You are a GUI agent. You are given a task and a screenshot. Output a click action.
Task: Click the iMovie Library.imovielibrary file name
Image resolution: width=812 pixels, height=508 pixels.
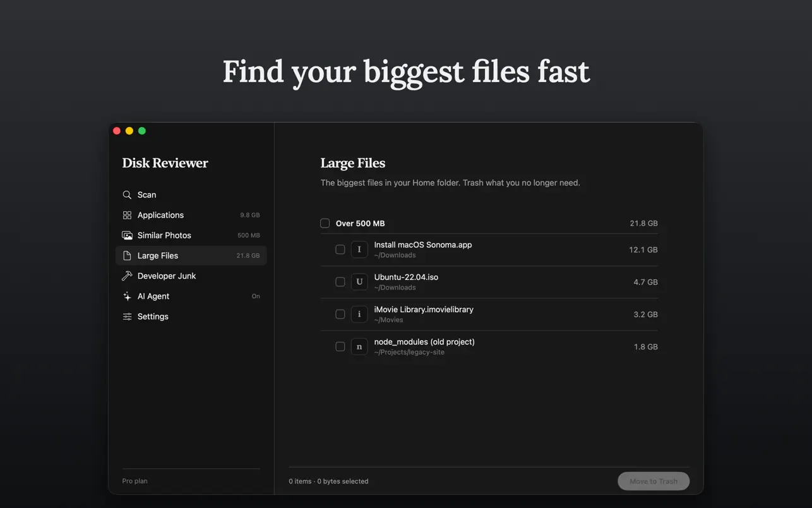click(x=424, y=309)
